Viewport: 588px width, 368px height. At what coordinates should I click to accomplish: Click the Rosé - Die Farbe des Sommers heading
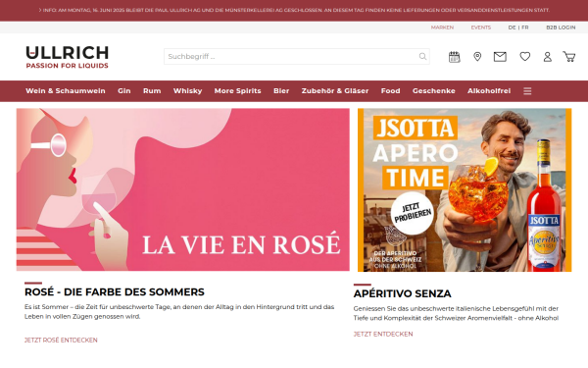point(115,291)
